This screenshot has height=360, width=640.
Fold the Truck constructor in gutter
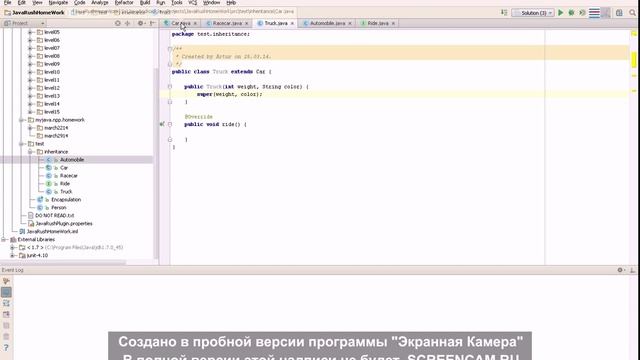click(x=170, y=87)
